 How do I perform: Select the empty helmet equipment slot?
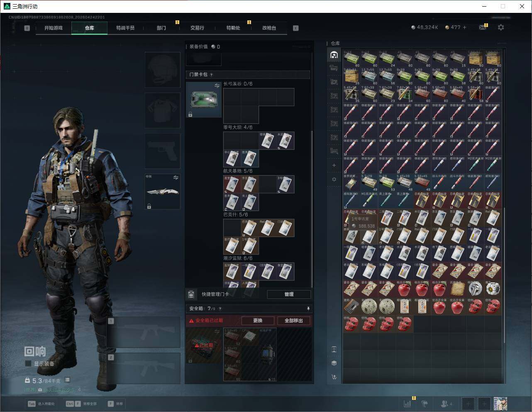point(162,70)
